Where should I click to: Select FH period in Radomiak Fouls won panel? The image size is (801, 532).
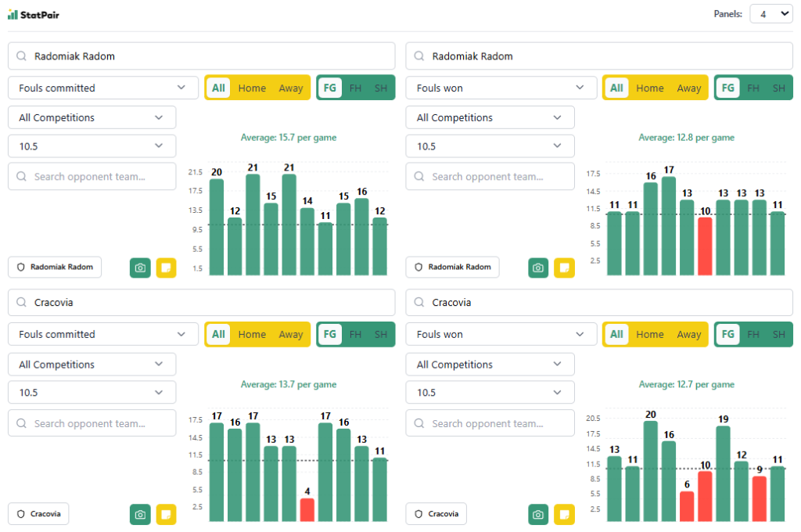pyautogui.click(x=753, y=88)
